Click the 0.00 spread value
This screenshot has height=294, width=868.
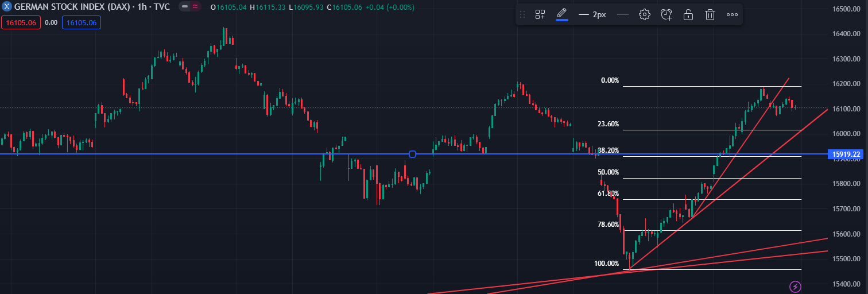(x=51, y=22)
